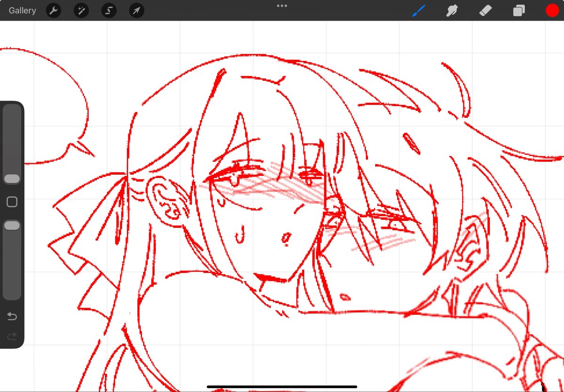
Task: Open the red active color picker
Action: click(x=552, y=10)
